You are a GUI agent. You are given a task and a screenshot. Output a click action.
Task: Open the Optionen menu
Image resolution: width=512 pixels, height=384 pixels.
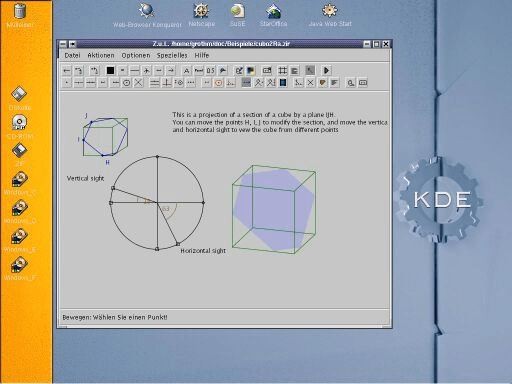click(x=136, y=55)
